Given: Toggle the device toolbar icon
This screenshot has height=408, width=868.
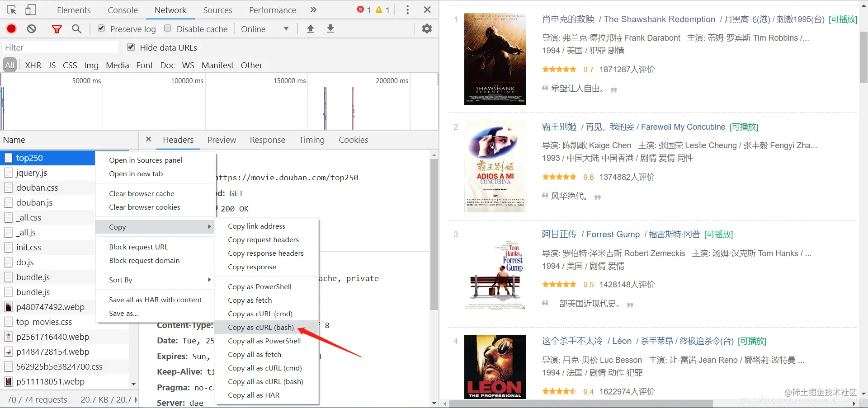Looking at the screenshot, I should tap(31, 10).
